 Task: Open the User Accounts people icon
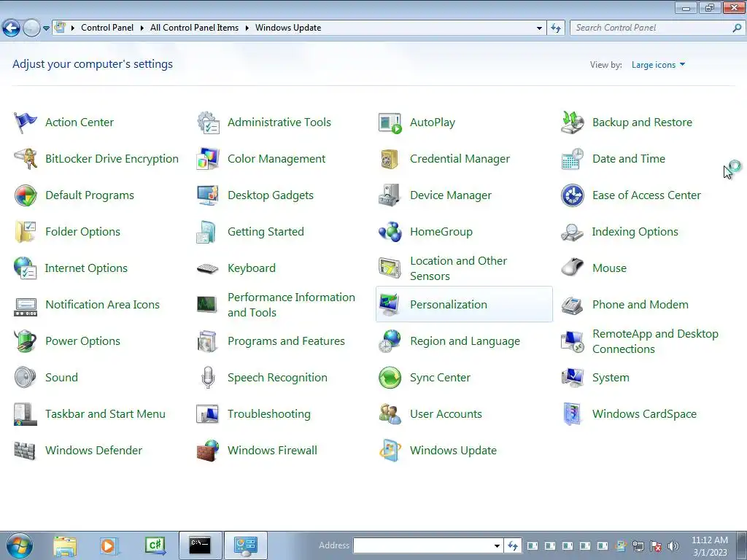(390, 414)
